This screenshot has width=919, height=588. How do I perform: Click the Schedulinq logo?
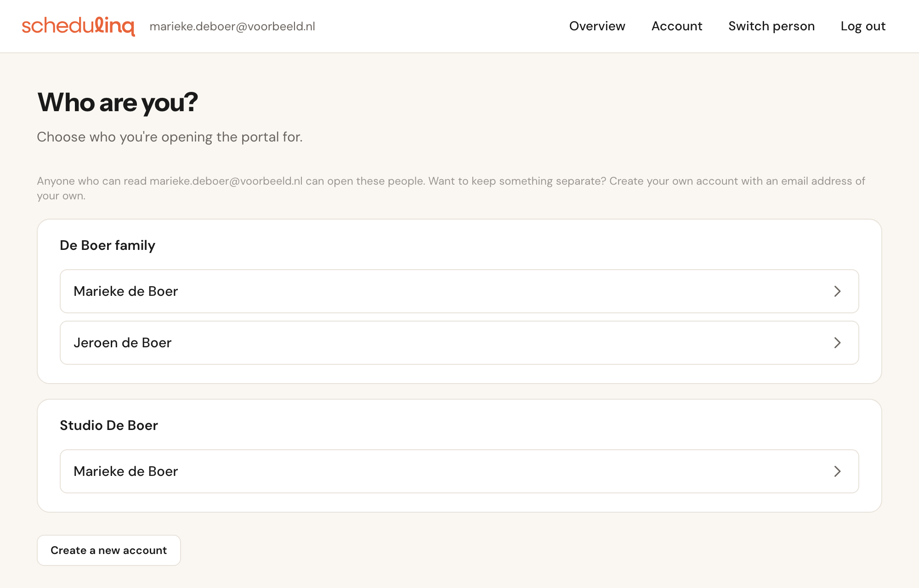click(x=78, y=26)
